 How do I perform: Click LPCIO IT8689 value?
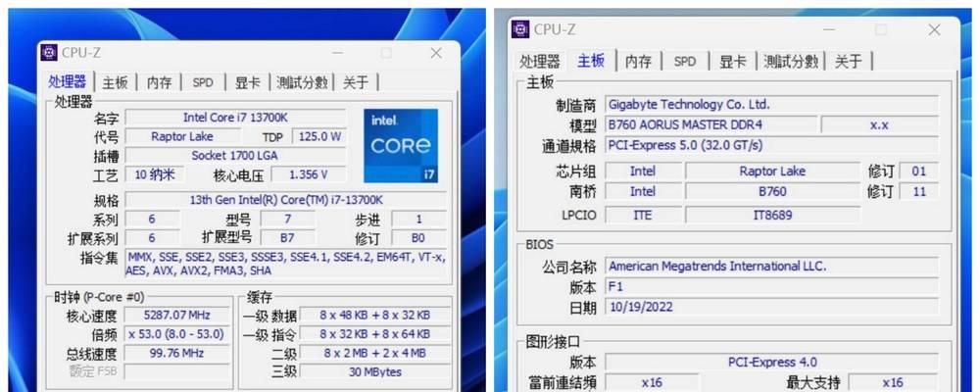(772, 215)
